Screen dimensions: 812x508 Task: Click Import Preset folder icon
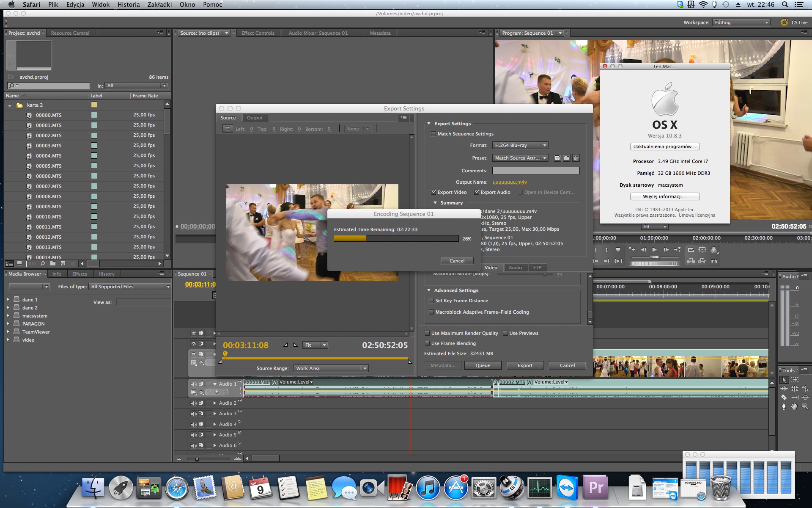(567, 158)
